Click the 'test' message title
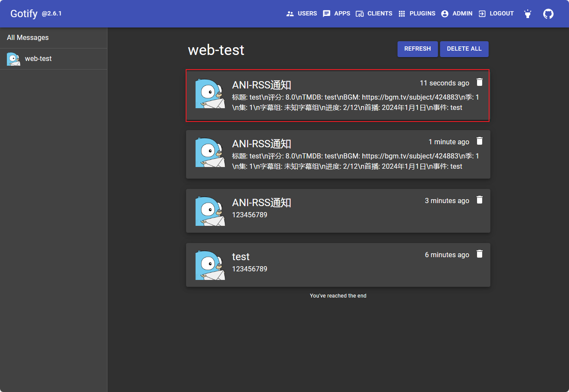This screenshot has width=569, height=392. 241,257
